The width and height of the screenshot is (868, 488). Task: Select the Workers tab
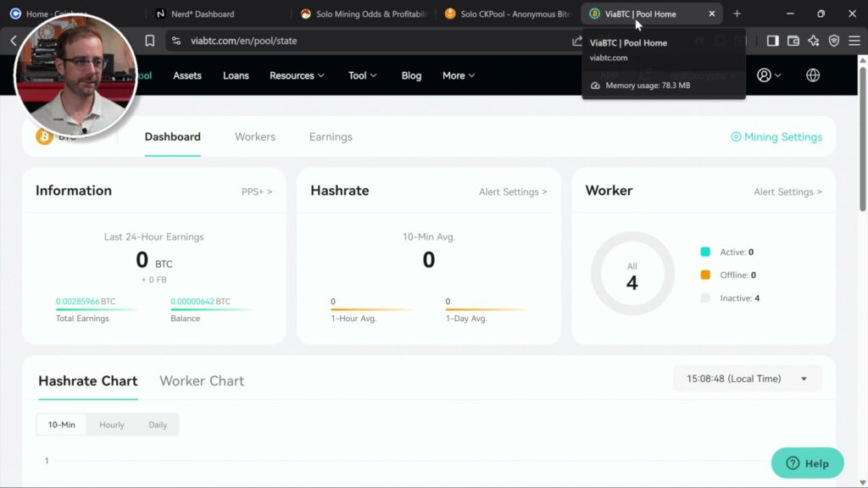tap(254, 136)
